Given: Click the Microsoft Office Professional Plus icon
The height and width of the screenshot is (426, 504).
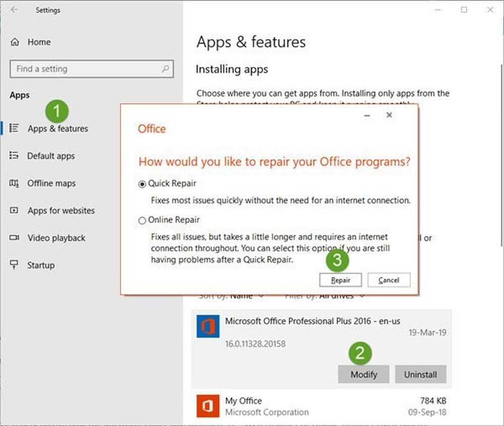Looking at the screenshot, I should click(208, 326).
